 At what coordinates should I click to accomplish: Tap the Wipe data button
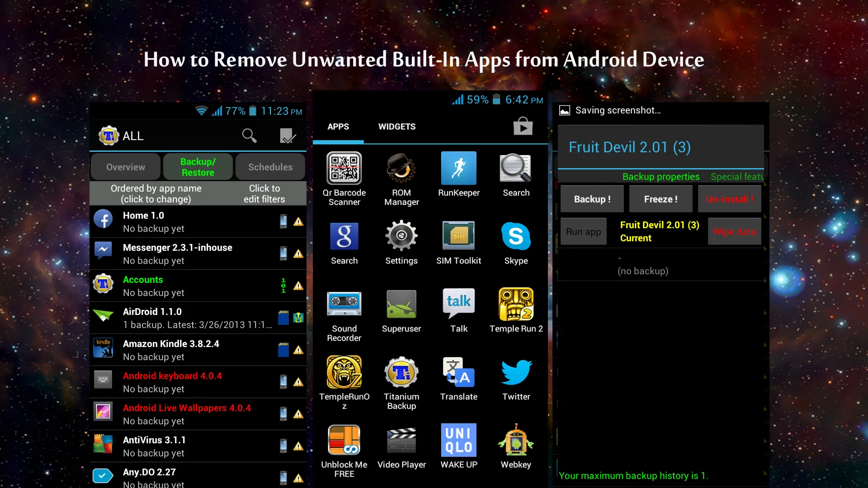pos(734,231)
